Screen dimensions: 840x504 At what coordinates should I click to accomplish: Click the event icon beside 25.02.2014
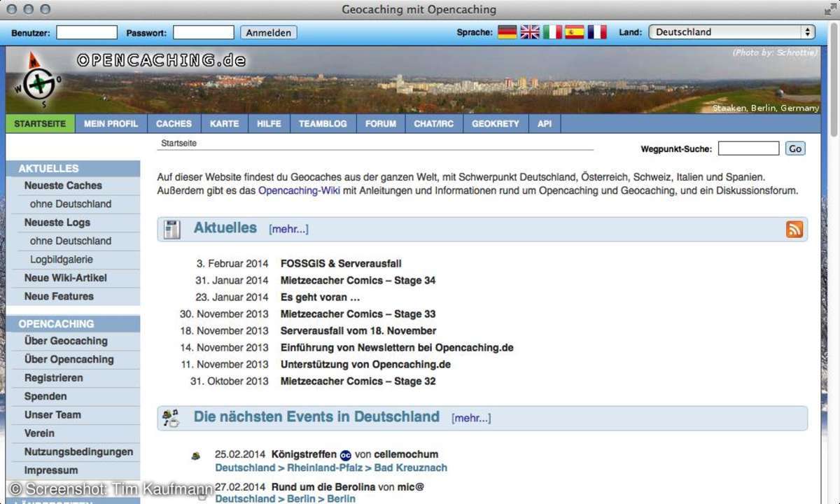click(x=196, y=456)
